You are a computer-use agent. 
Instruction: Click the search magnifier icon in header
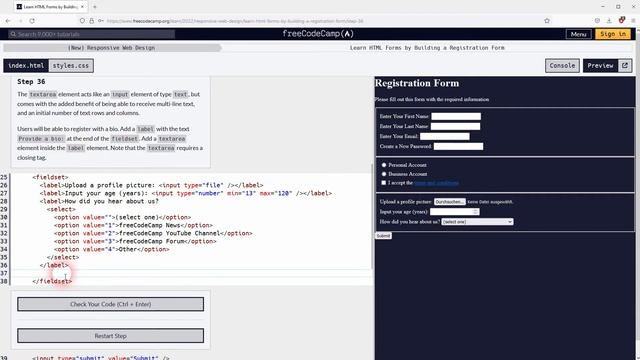tap(13, 34)
